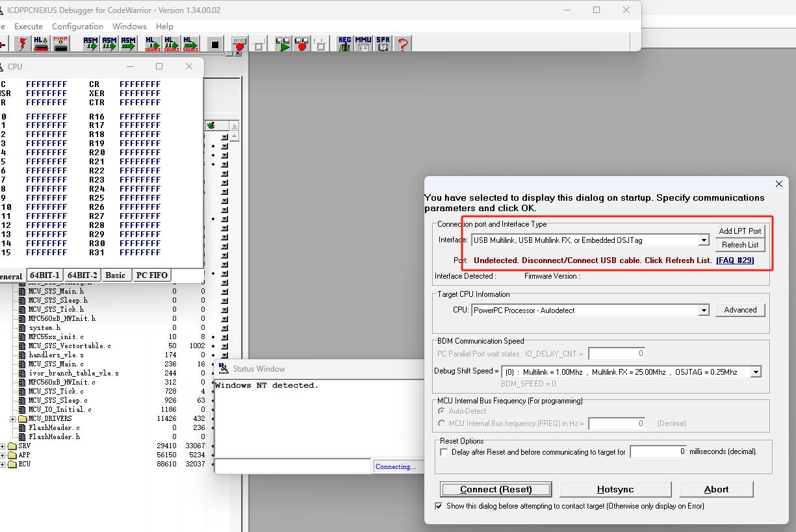The height and width of the screenshot is (532, 796).
Task: Click the Connect (Reset) button
Action: coord(496,489)
